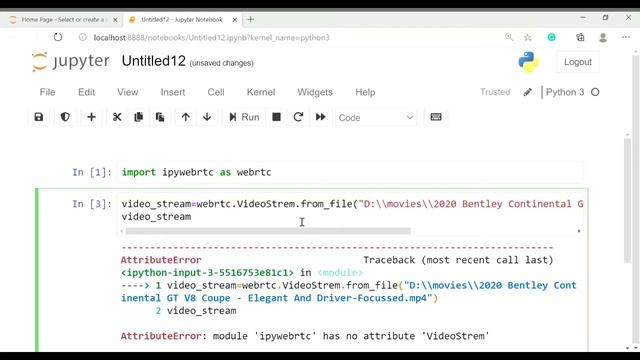Open the View menu
Viewport: 640px width, 360px height.
click(128, 92)
